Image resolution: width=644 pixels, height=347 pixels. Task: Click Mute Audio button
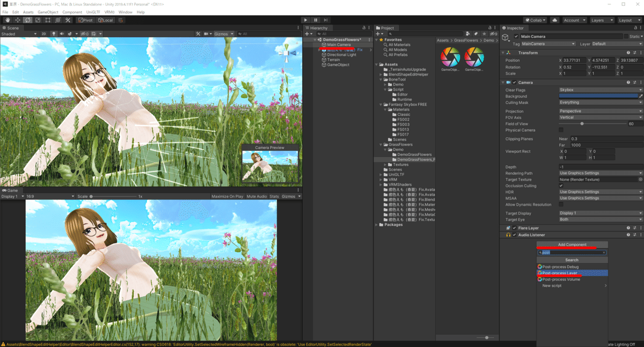(257, 196)
